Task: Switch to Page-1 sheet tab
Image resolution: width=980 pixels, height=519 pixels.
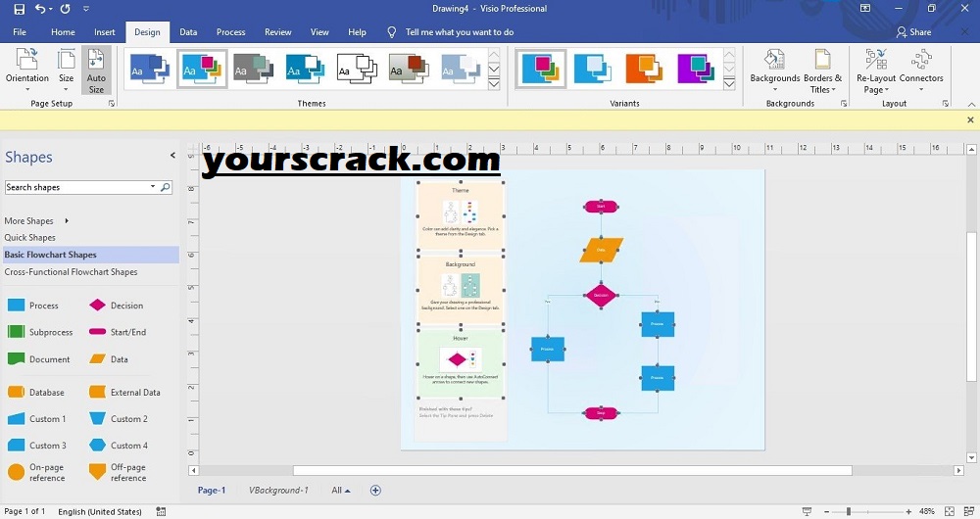Action: (212, 491)
